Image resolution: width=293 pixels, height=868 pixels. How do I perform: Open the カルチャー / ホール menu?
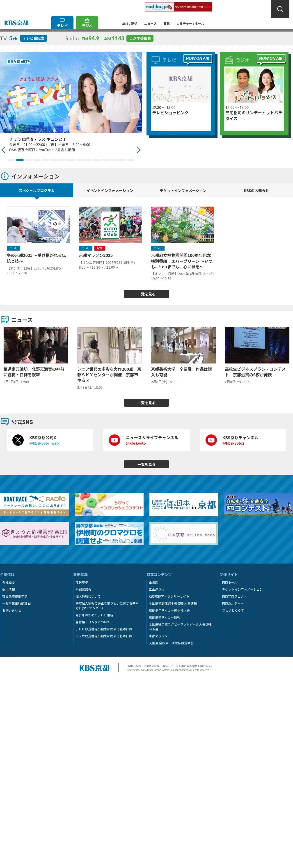coord(190,24)
